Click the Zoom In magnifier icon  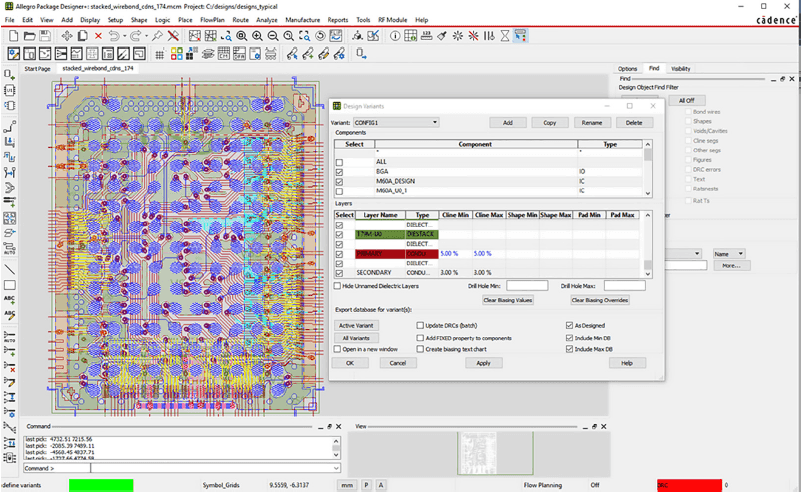pyautogui.click(x=257, y=36)
